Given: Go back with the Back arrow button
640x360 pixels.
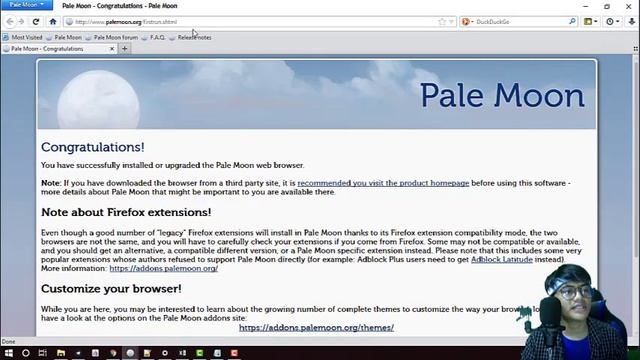Looking at the screenshot, I should (x=10, y=22).
